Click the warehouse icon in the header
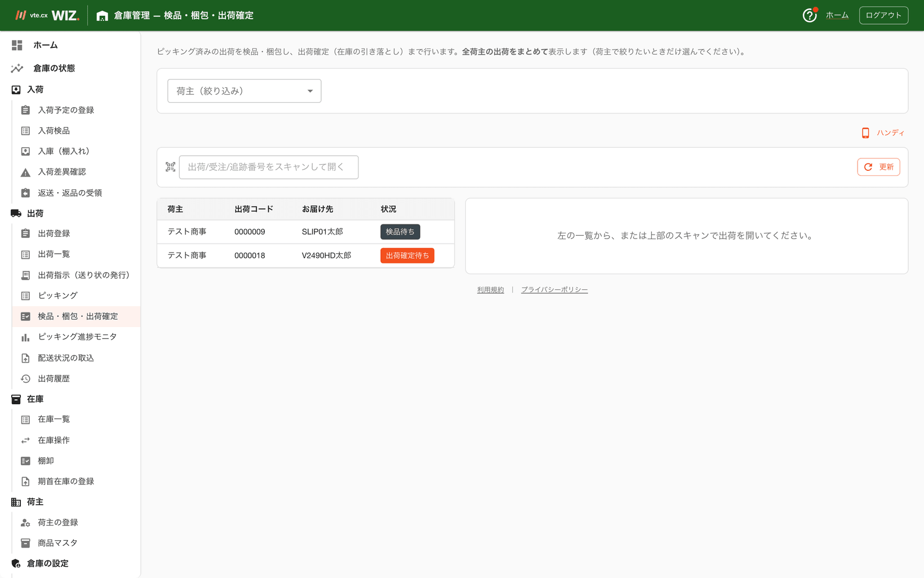 point(102,16)
